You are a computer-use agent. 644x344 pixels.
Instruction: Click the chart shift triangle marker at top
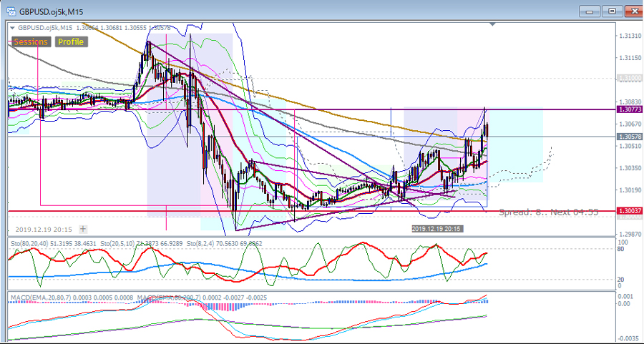pos(492,24)
